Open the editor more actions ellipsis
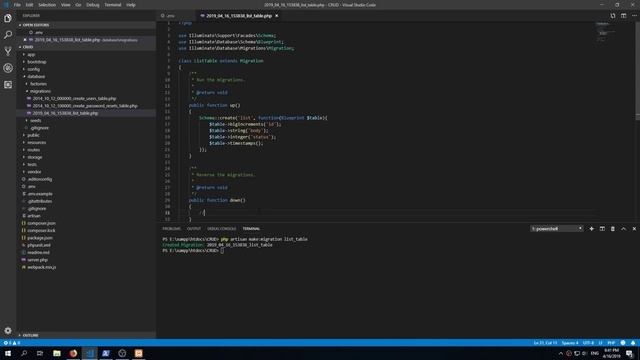This screenshot has width=640, height=360. [634, 16]
